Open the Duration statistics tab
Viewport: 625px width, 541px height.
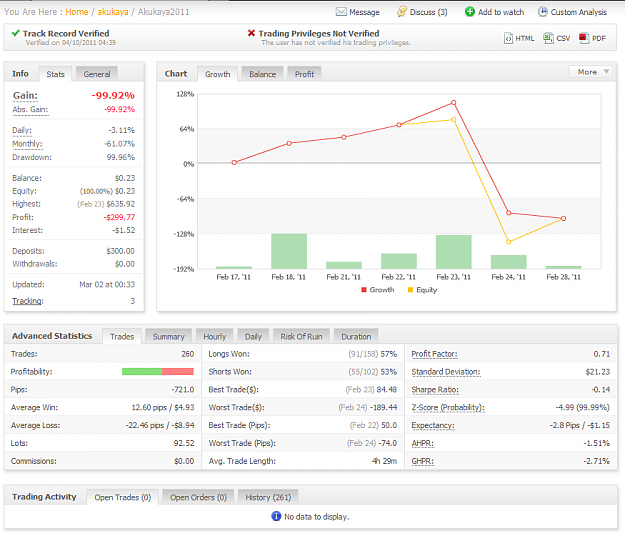(356, 336)
